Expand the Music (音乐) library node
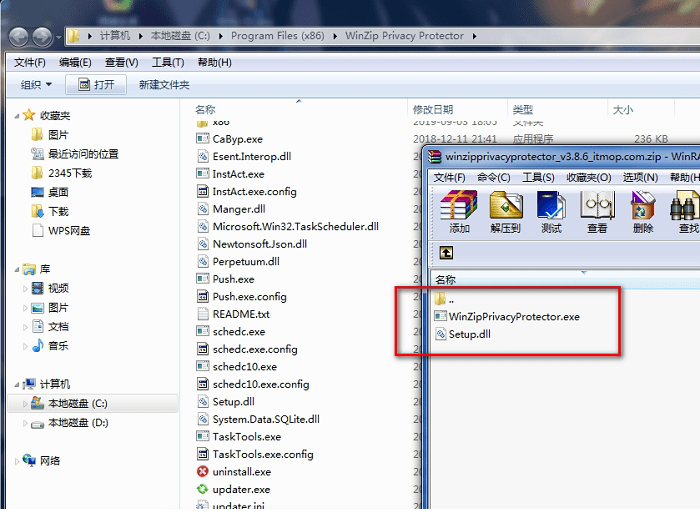 (x=25, y=346)
